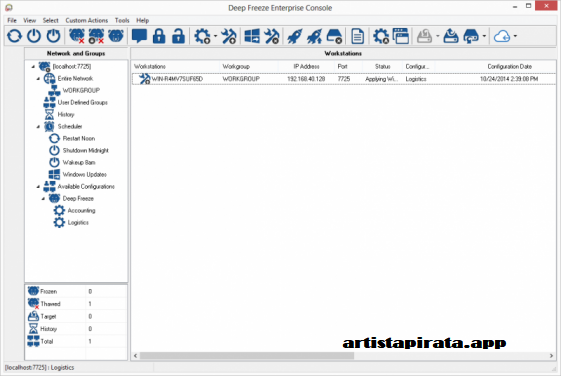This screenshot has width=561, height=376.
Task: Click the Send Message speech bubble icon
Action: [x=139, y=36]
